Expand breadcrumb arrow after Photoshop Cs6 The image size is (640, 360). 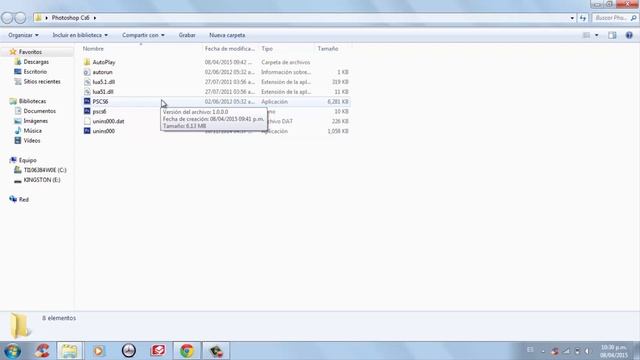[95, 18]
